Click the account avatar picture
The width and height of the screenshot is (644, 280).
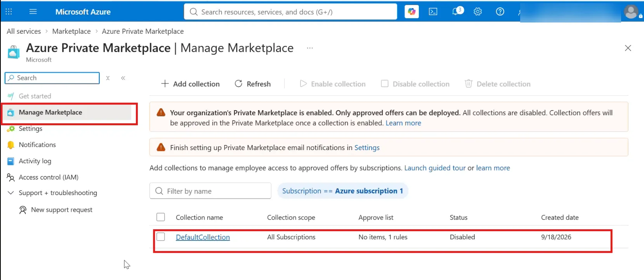(x=631, y=12)
